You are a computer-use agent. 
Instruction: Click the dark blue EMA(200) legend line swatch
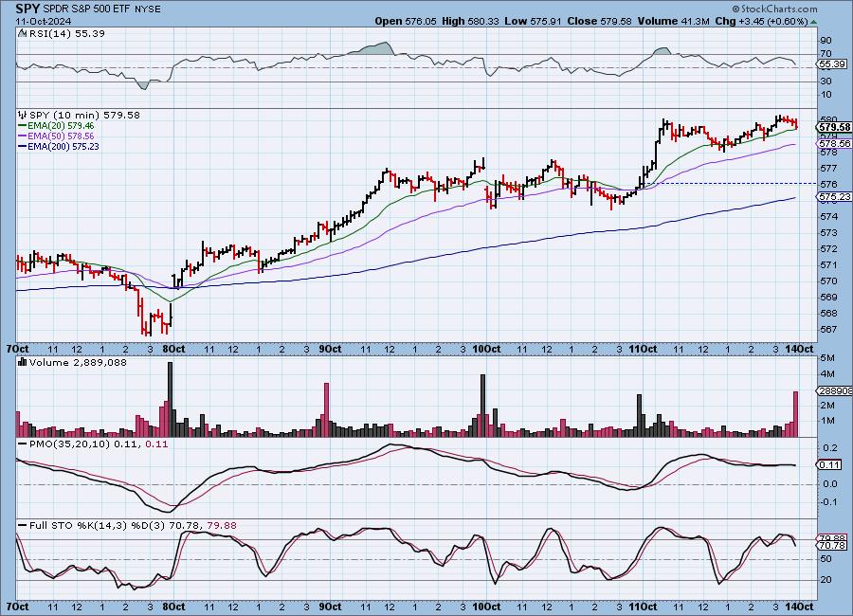23,146
